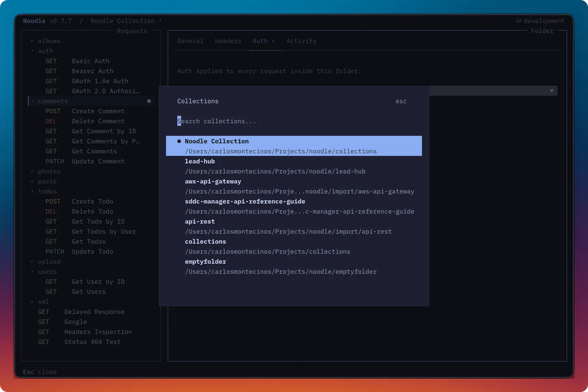Select the aws-api-gateway collection
The width and height of the screenshot is (588, 392).
tap(294, 186)
